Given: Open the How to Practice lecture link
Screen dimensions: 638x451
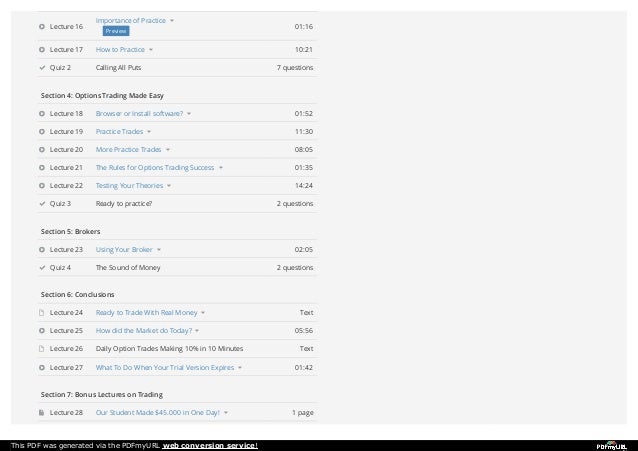Looking at the screenshot, I should pyautogui.click(x=120, y=50).
